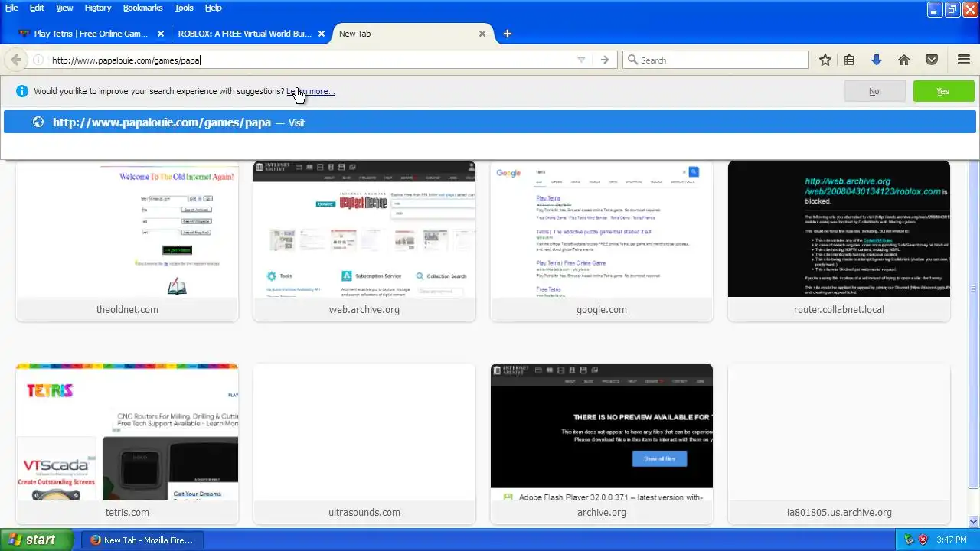Open the URL history dropdown arrow
This screenshot has height=551, width=980.
click(x=581, y=60)
